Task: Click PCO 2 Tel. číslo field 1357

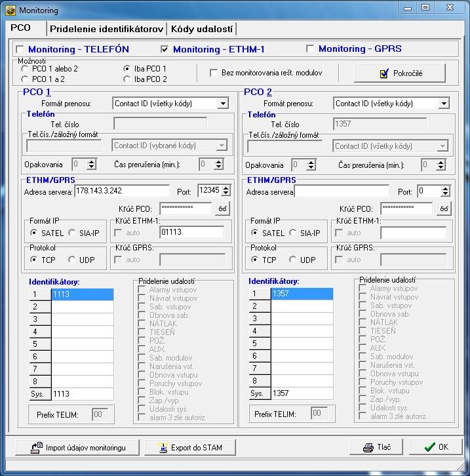Action: [380, 124]
